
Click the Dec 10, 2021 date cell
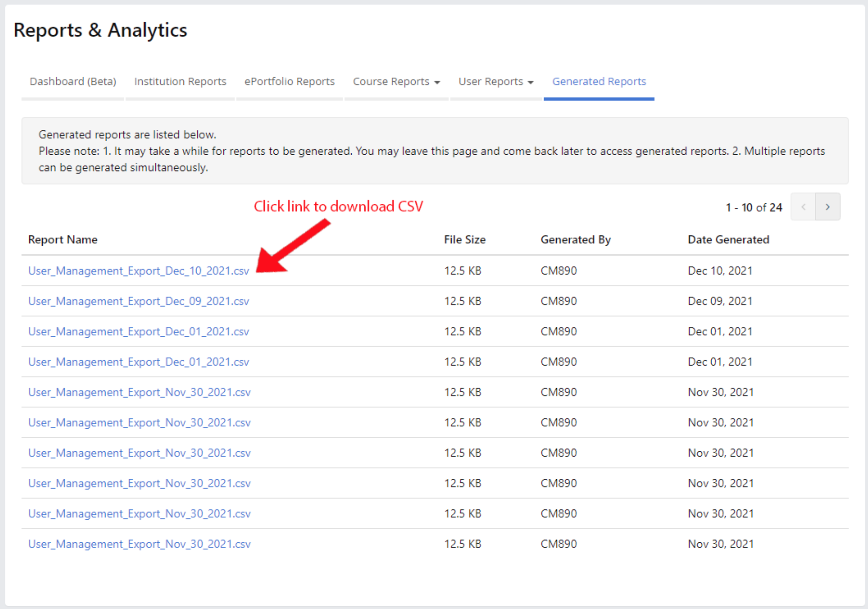coord(720,271)
